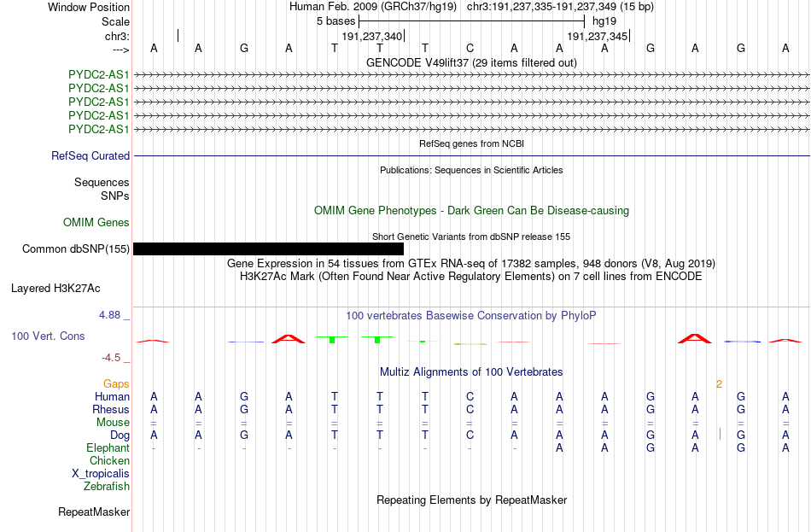Click the RepeatMasker track label
Screen dimensions: 811x532
point(94,512)
